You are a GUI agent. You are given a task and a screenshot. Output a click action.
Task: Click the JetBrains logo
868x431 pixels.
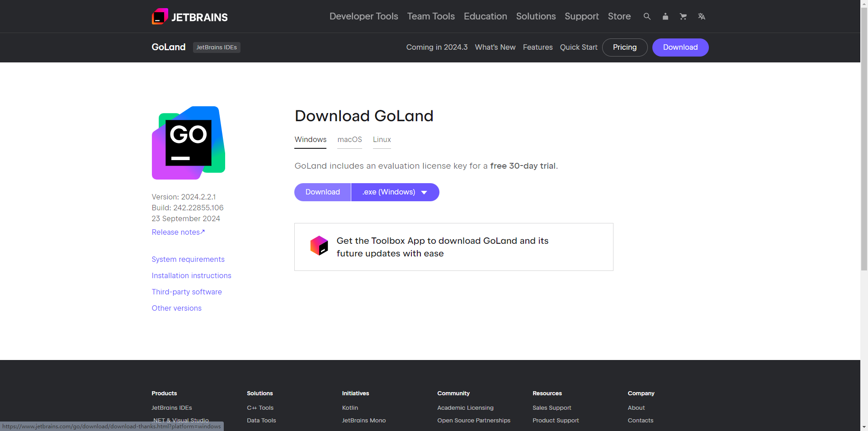(189, 17)
